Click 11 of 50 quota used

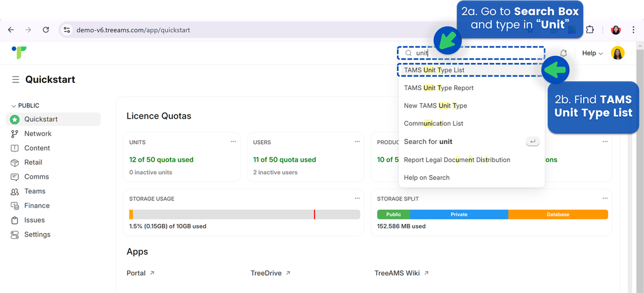coord(285,160)
